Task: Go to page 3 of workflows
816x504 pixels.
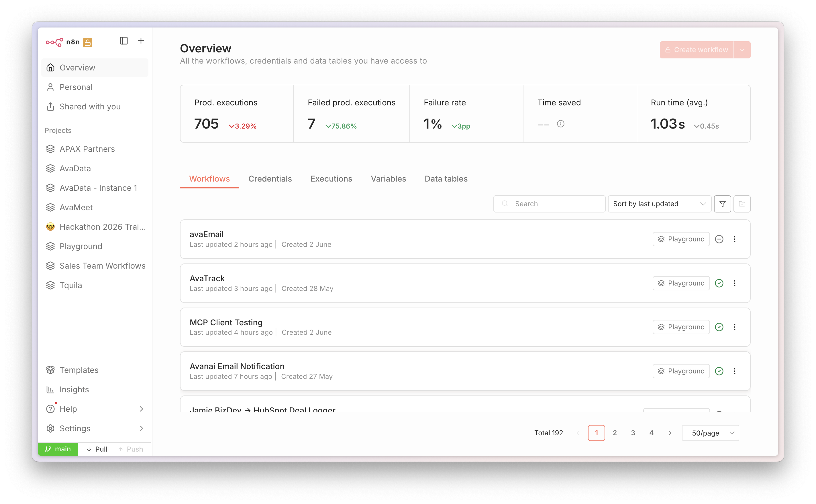Action: [x=633, y=433]
